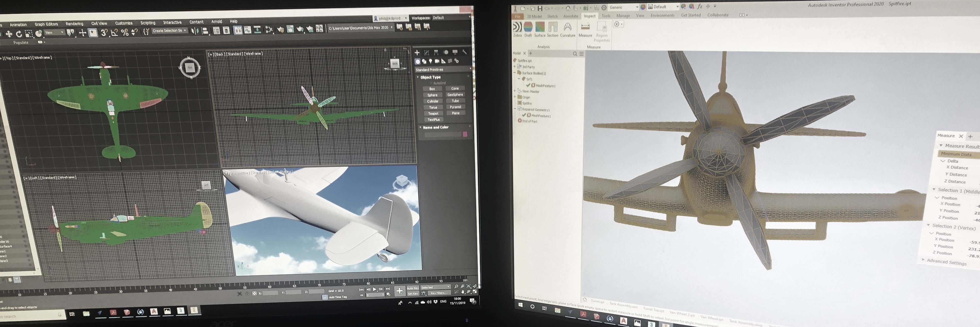This screenshot has width=980, height=327.
Task: Expand the 3rd Party node in Inventor browser
Action: pyautogui.click(x=515, y=67)
